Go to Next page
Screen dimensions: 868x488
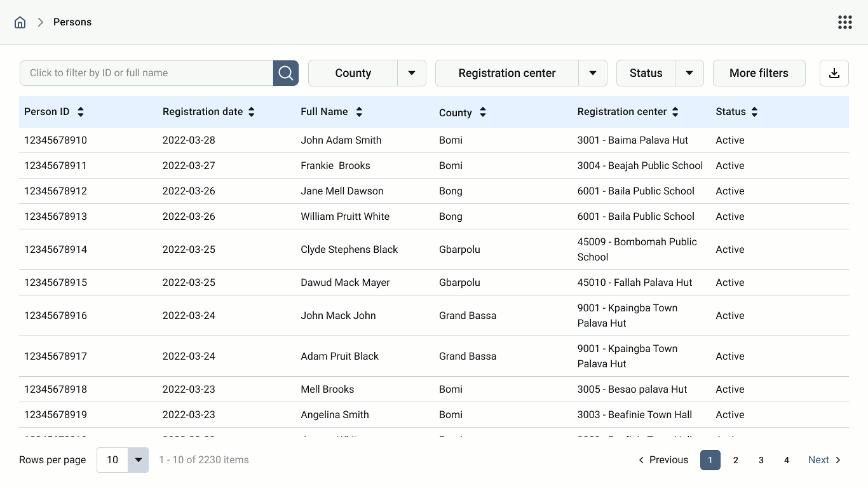pos(824,460)
